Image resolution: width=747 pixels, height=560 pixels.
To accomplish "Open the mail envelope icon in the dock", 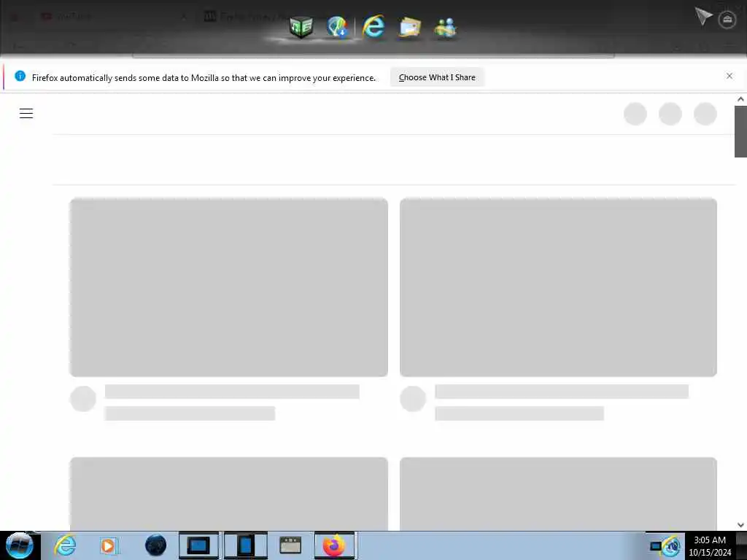I will (x=410, y=27).
